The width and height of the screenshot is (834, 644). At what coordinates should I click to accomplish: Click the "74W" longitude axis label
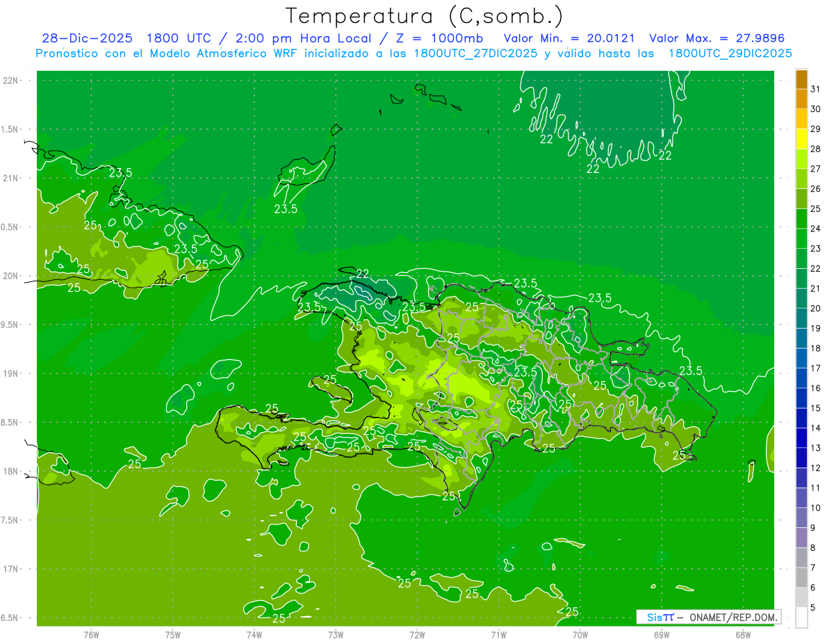(254, 634)
